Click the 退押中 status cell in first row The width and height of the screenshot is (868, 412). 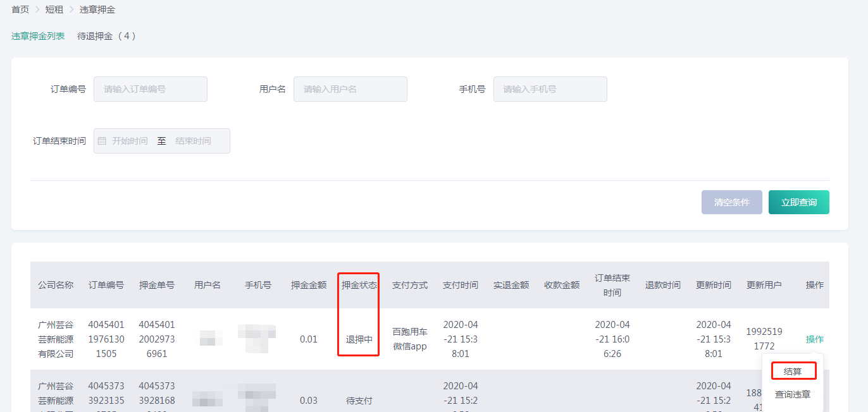pos(359,339)
